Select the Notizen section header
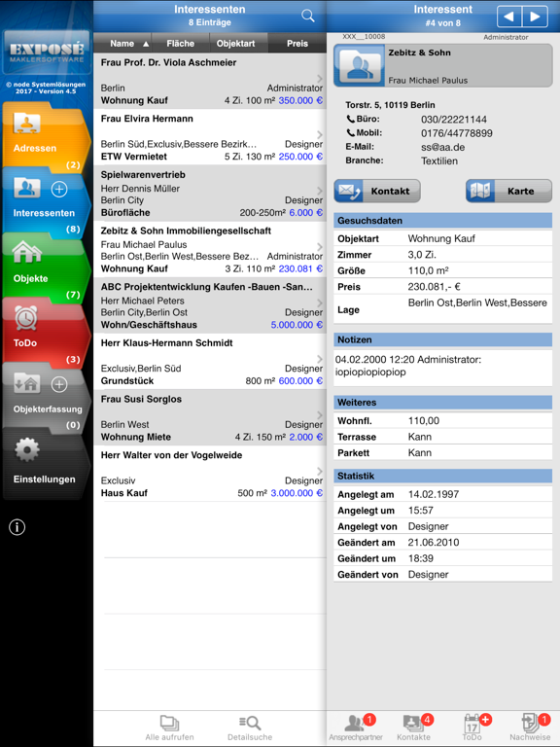560x747 pixels. coord(443,339)
